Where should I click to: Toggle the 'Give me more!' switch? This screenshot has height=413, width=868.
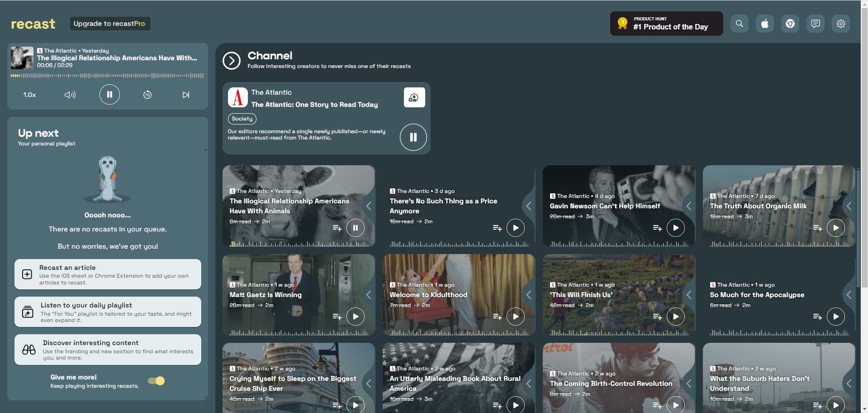pyautogui.click(x=157, y=381)
